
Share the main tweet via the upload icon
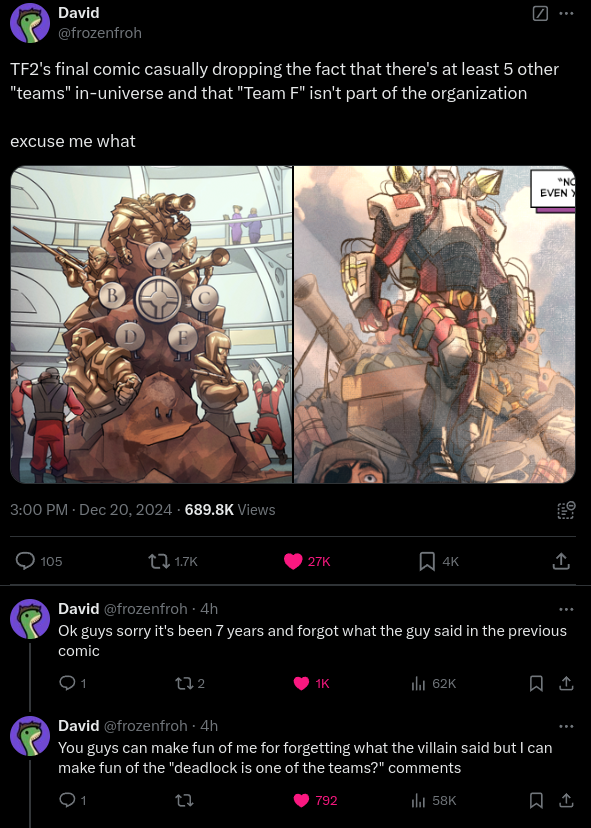(561, 561)
